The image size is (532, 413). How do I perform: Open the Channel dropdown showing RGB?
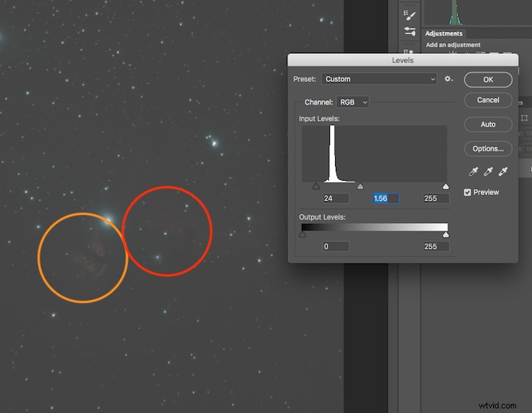pos(353,102)
